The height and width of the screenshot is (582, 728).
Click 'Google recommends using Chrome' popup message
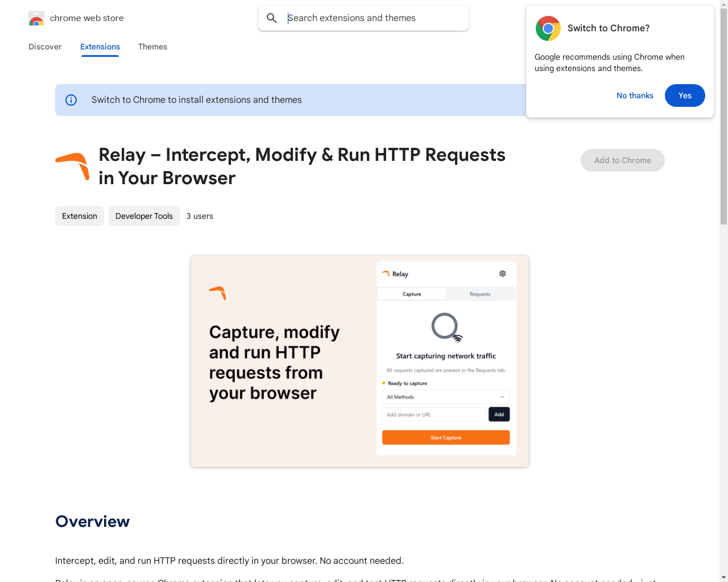tap(610, 63)
